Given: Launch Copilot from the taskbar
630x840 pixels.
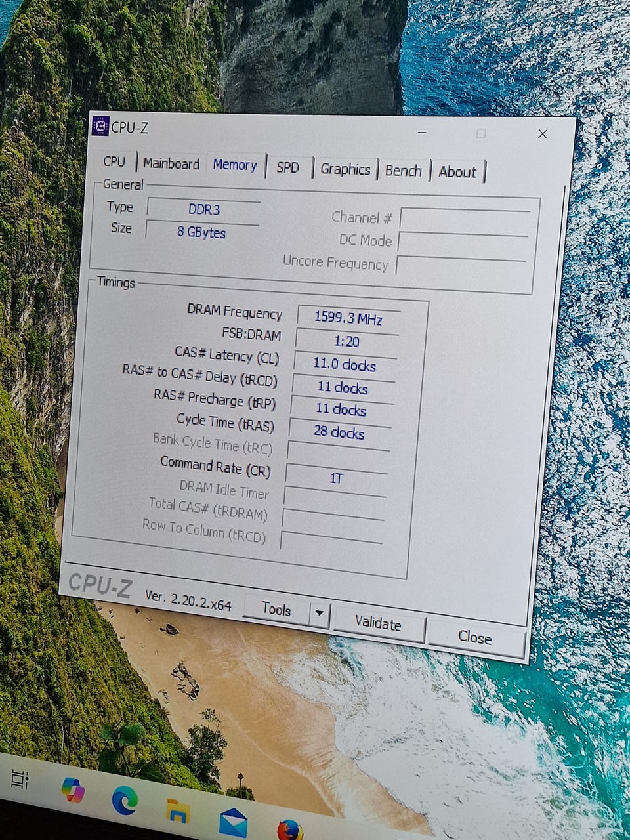Looking at the screenshot, I should pyautogui.click(x=73, y=789).
